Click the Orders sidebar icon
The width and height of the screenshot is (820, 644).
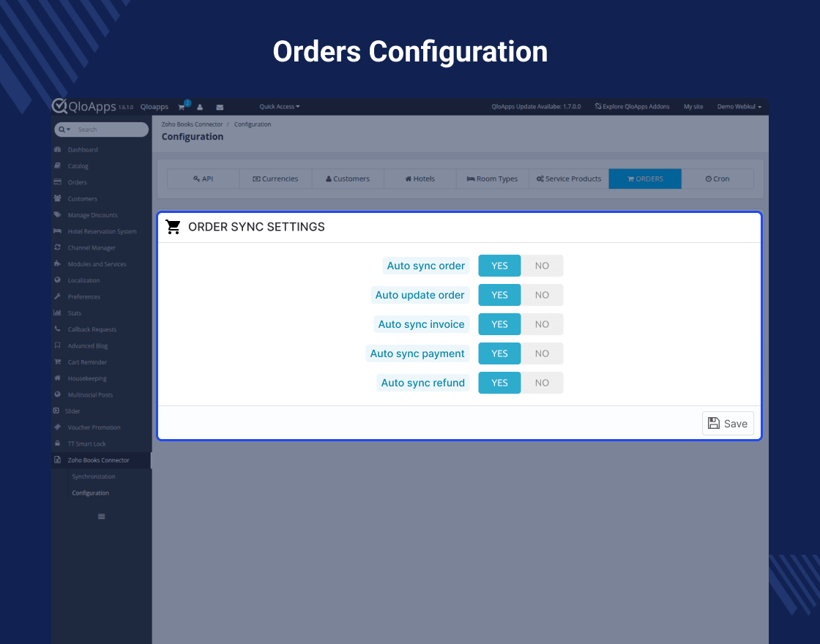click(58, 182)
